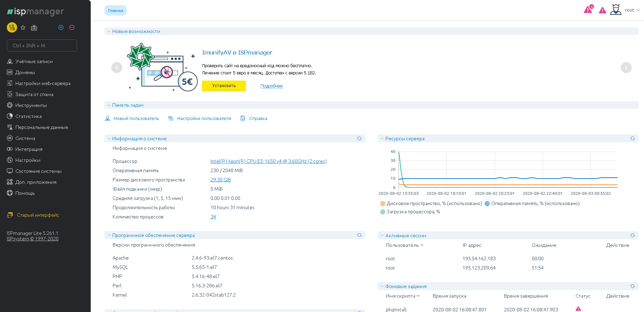The height and width of the screenshot is (312, 644).
Task: Refresh the Информация о системе panel
Action: [359, 139]
